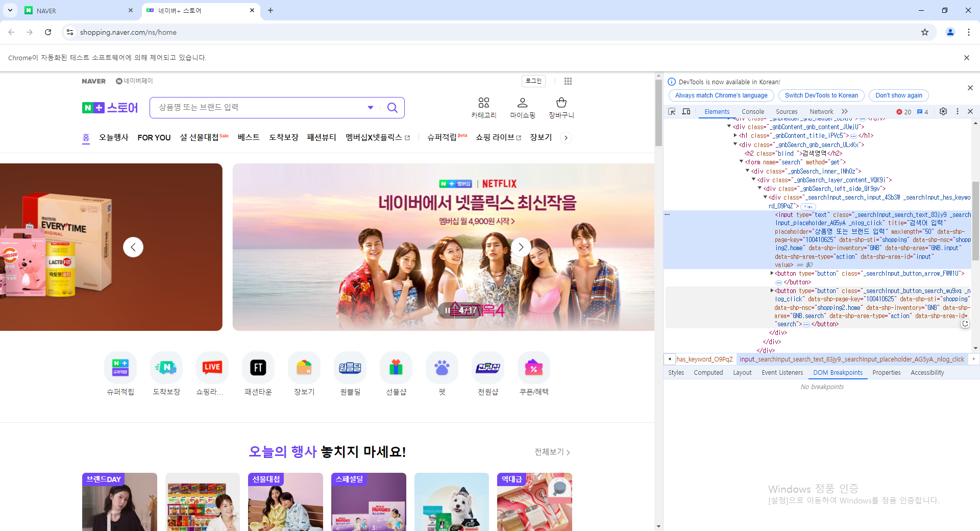Viewport: 980px width, 531px height.
Task: Collapse the form name=search node
Action: click(742, 162)
